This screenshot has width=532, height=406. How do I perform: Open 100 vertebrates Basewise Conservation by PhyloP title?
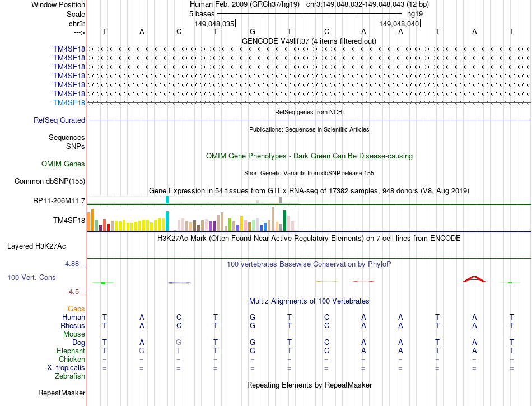[x=309, y=264]
